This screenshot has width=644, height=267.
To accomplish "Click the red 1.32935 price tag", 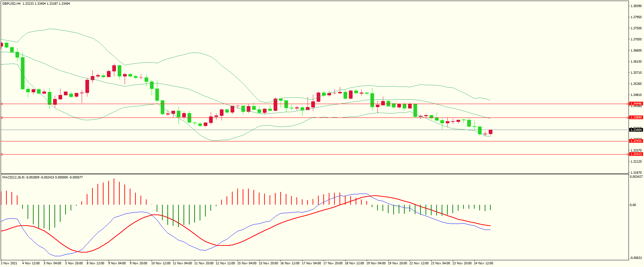I will tap(636, 141).
